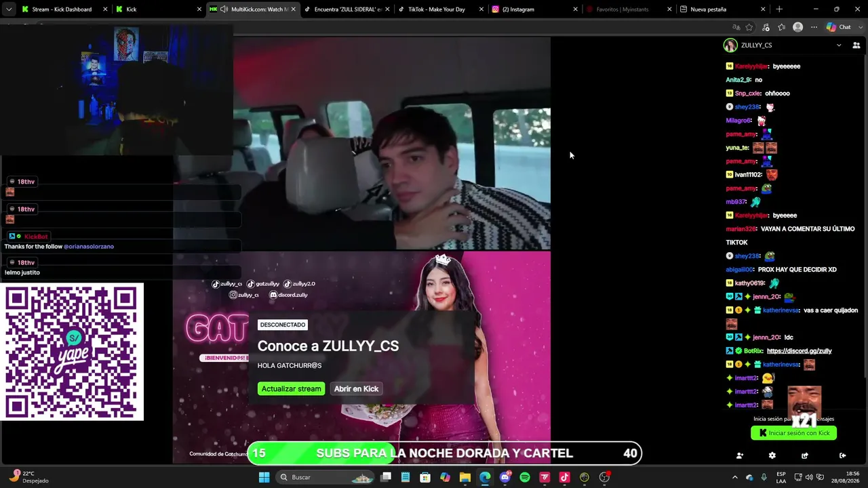
Task: Click the BotRix username in chat
Action: tap(753, 351)
